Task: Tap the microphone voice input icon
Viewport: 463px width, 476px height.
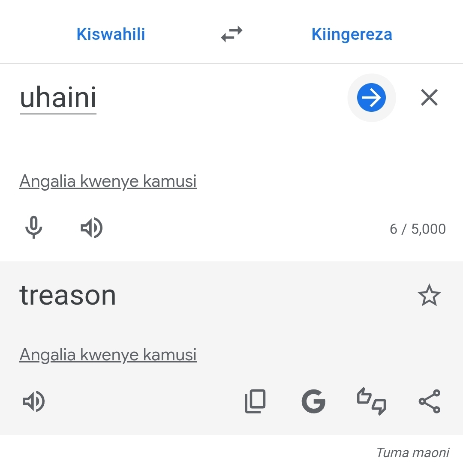Action: point(33,227)
